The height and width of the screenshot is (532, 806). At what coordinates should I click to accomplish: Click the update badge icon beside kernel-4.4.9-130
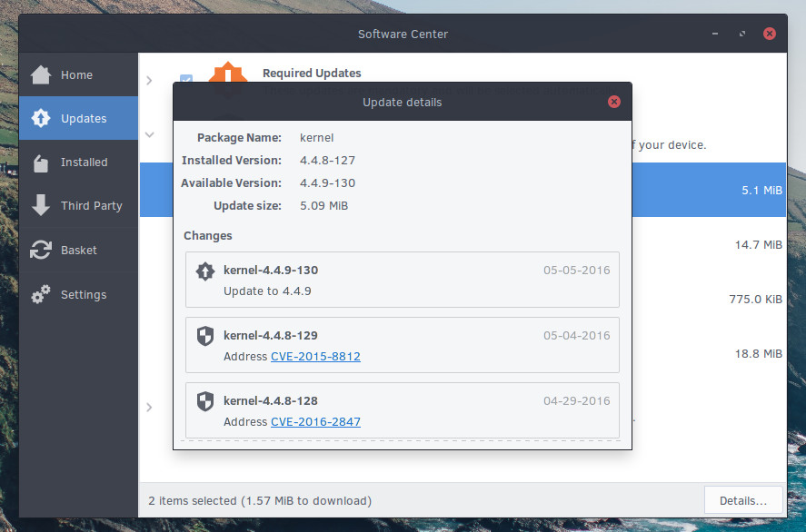[205, 271]
